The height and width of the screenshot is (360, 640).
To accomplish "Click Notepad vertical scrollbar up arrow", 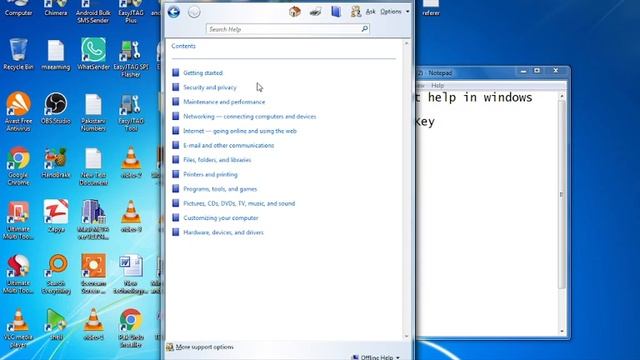I will (x=562, y=96).
